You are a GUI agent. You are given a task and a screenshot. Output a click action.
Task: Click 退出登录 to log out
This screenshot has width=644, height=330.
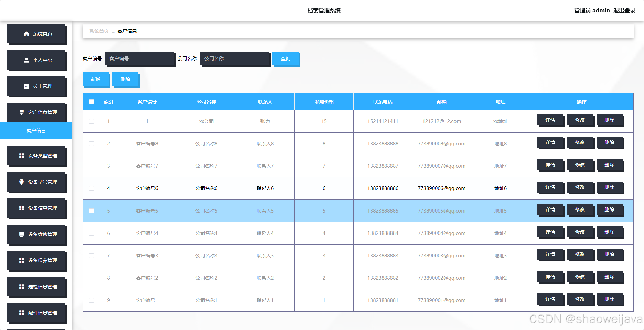[624, 10]
